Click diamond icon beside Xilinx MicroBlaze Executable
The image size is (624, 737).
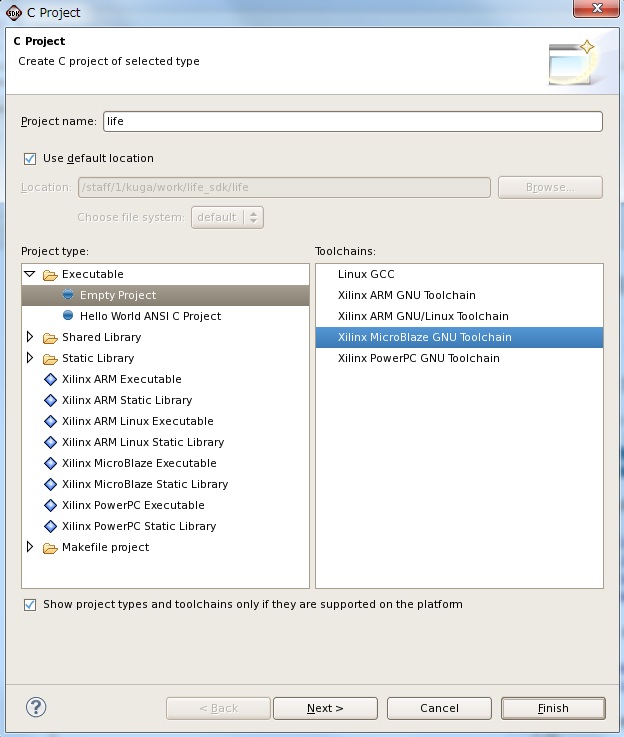click(50, 463)
